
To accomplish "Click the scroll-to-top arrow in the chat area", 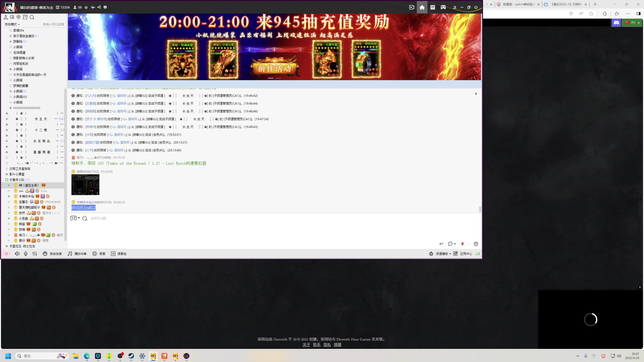I will coord(476,94).
